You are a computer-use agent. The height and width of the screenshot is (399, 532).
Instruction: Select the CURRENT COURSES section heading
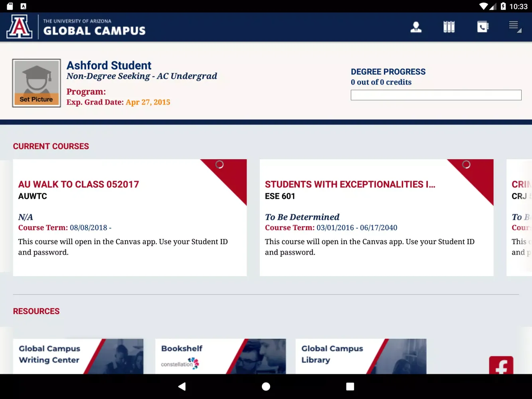(x=51, y=146)
